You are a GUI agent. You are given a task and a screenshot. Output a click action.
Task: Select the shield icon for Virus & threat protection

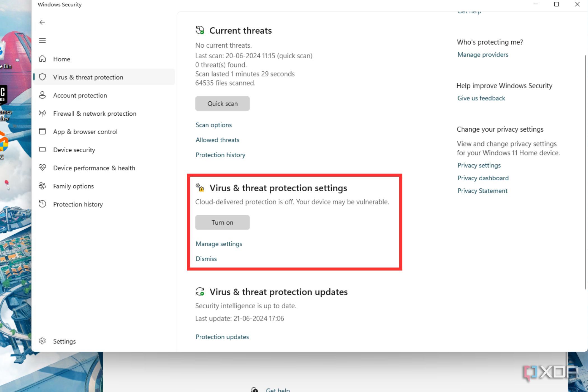(42, 77)
